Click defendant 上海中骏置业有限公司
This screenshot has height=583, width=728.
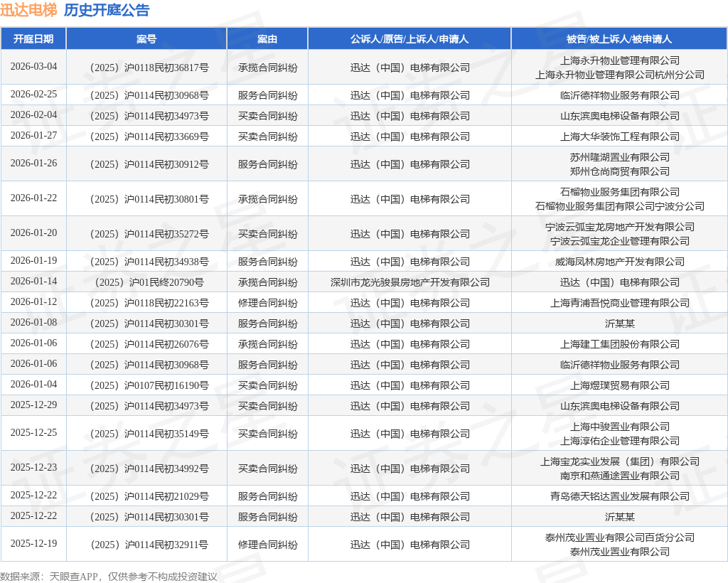click(619, 427)
